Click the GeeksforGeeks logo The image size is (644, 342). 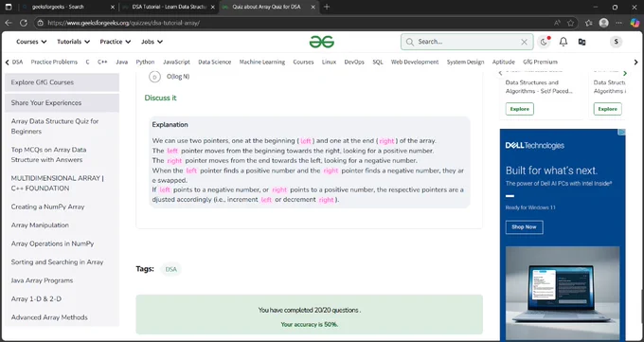(322, 42)
